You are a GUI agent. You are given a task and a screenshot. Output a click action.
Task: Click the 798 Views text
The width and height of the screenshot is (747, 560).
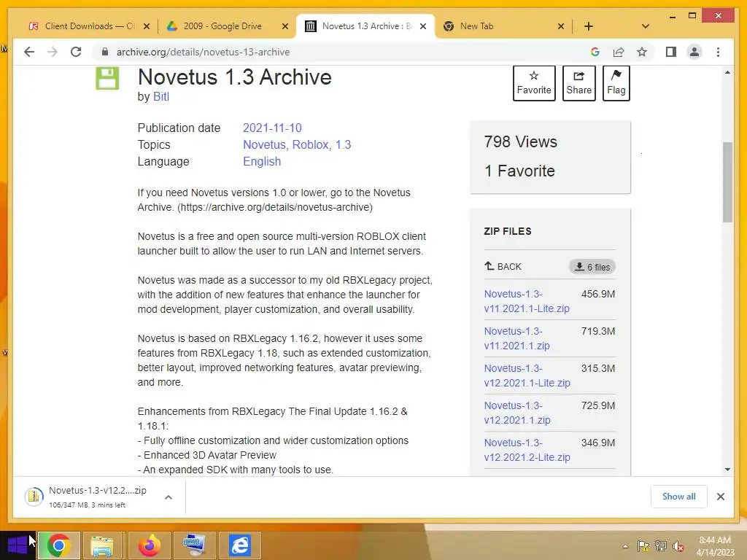[x=520, y=142]
